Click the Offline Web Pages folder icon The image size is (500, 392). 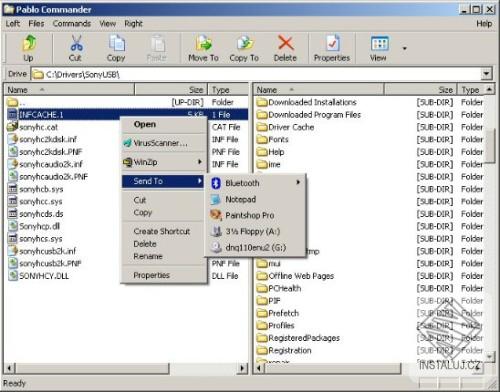[x=262, y=276]
